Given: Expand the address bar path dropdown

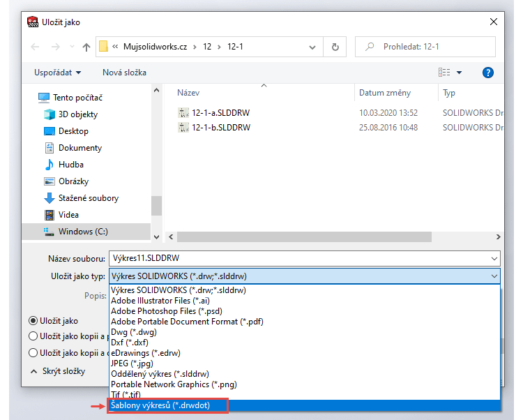Looking at the screenshot, I should [312, 47].
